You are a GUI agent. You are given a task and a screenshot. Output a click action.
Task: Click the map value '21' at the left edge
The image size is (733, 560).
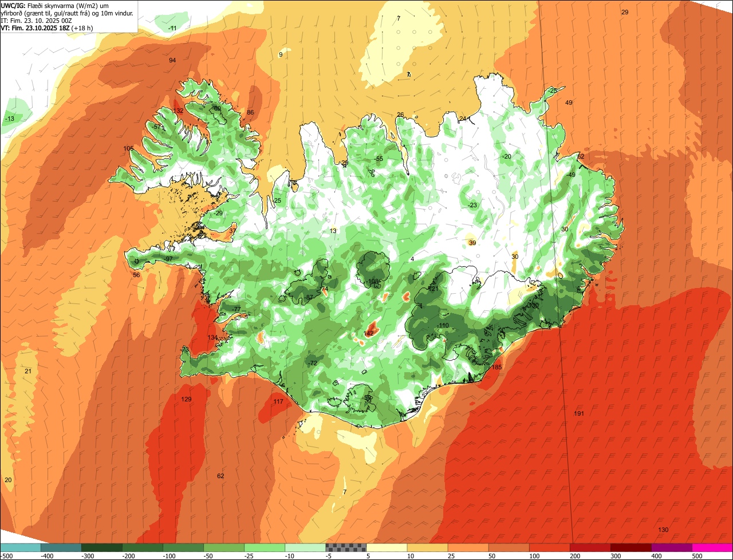click(x=28, y=371)
